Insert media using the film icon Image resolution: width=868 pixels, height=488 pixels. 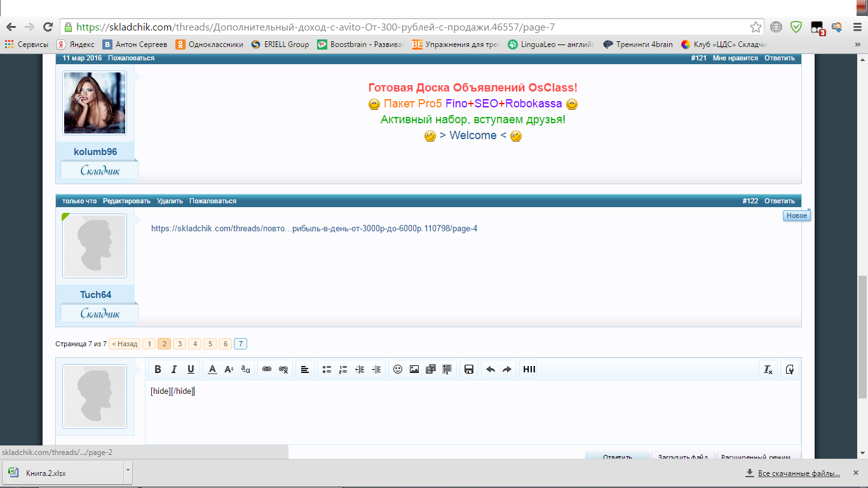pos(431,369)
